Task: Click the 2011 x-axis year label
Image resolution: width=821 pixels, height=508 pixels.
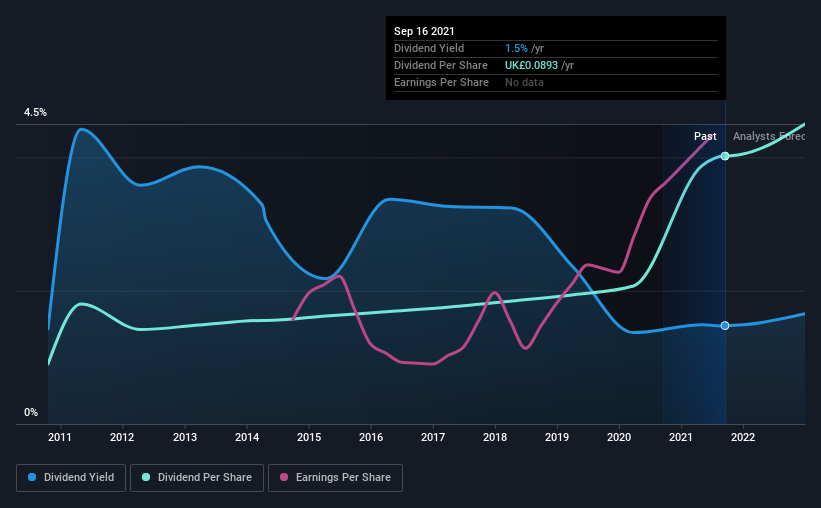Action: click(x=60, y=437)
